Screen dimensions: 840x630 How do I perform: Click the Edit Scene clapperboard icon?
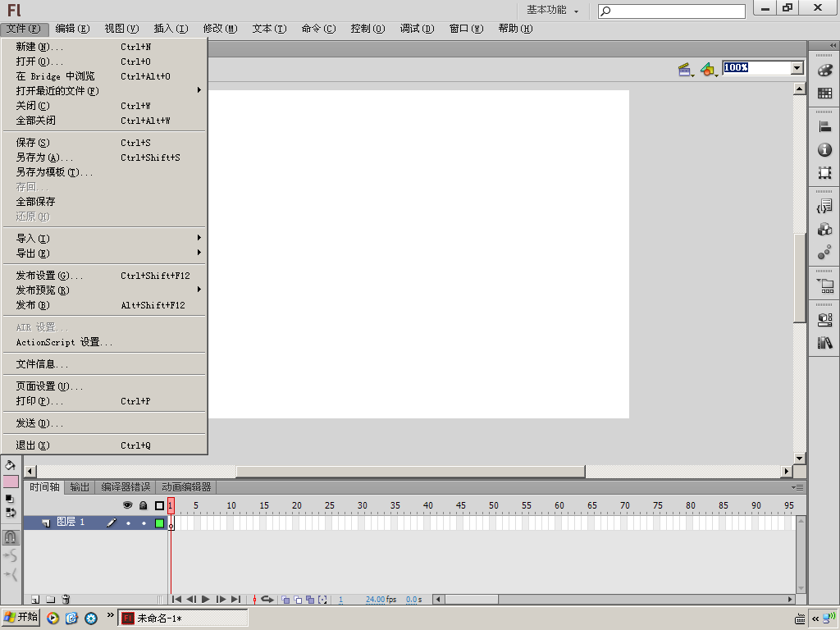click(x=685, y=70)
